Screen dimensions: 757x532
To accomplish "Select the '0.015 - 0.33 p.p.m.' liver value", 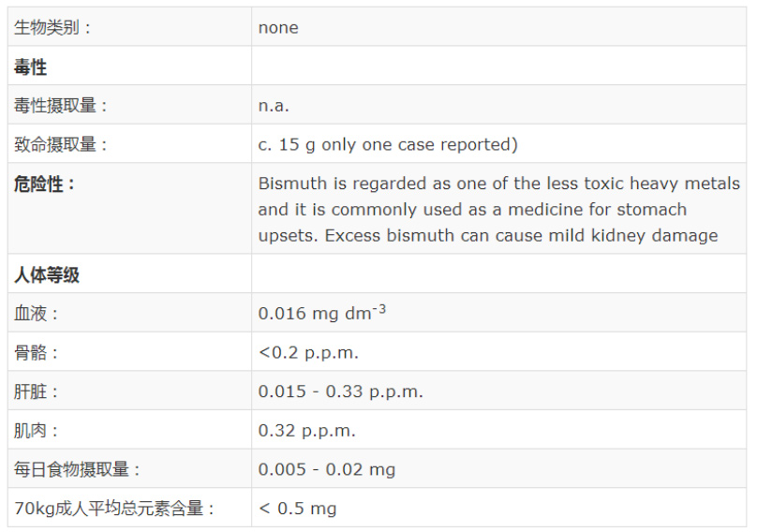I will [x=340, y=392].
